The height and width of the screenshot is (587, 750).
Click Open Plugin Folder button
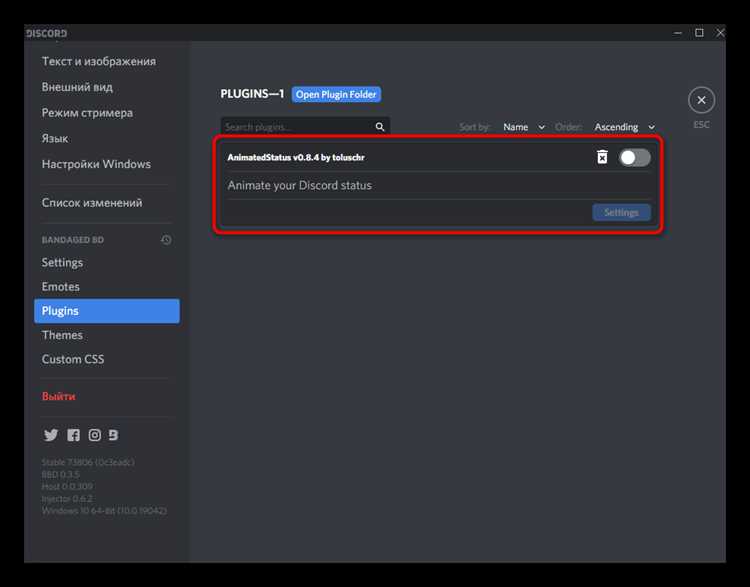pos(336,94)
